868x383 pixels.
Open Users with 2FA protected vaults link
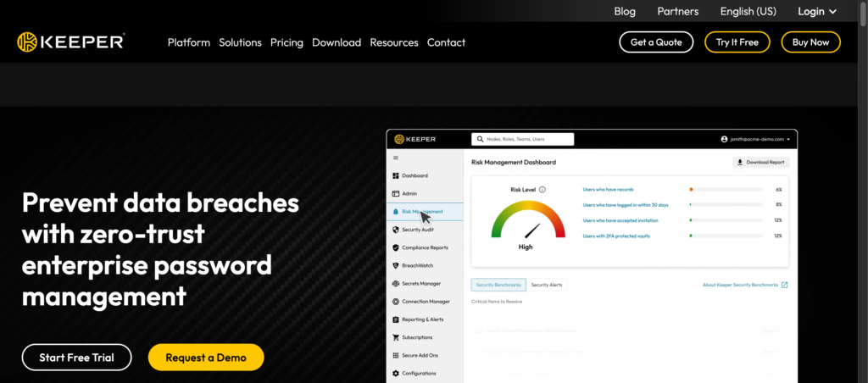coord(616,236)
